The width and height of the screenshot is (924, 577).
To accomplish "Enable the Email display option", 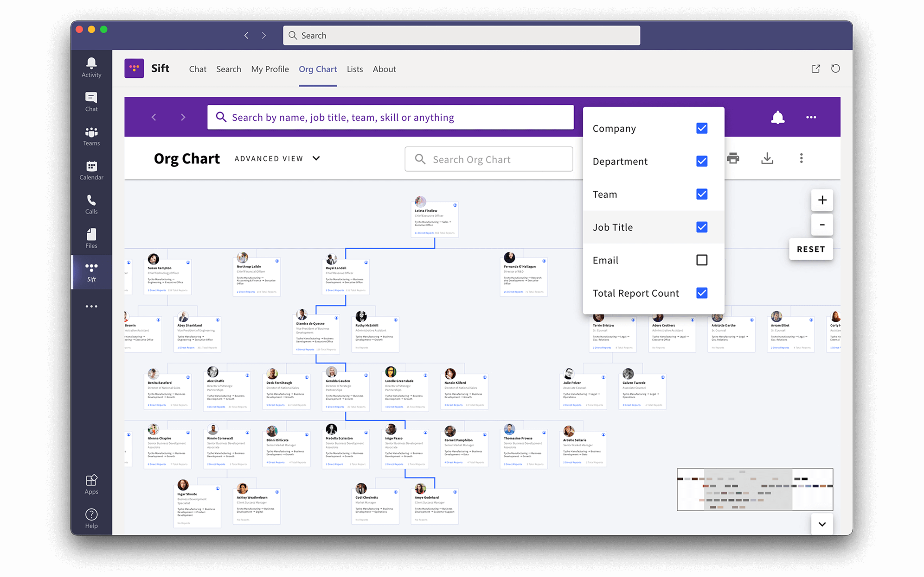I will point(701,260).
